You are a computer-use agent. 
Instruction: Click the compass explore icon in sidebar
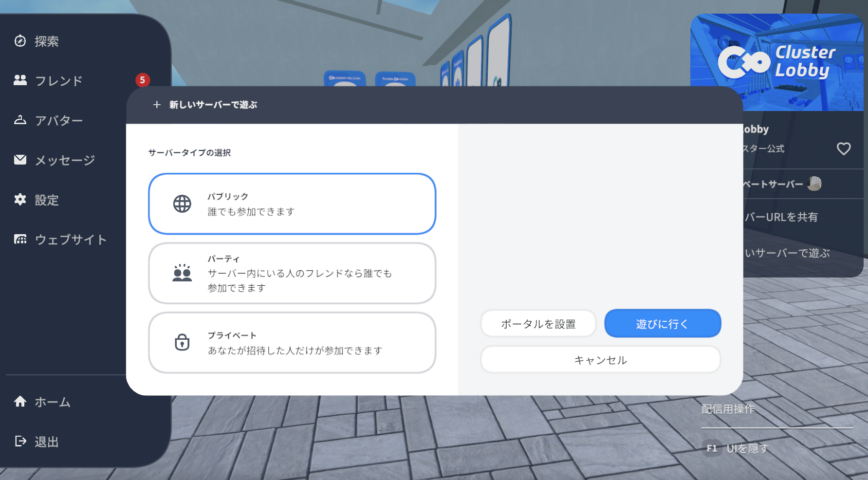coord(20,41)
